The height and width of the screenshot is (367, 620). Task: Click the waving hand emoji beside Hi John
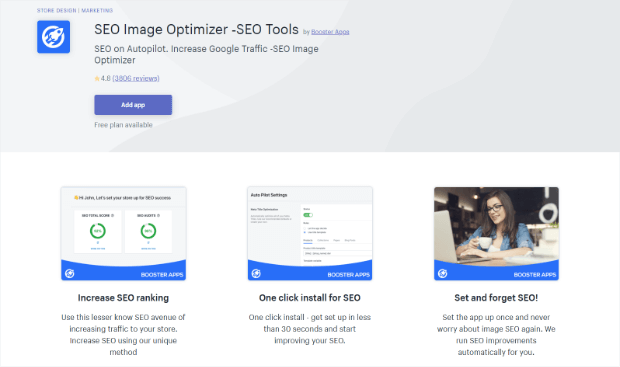(x=76, y=197)
